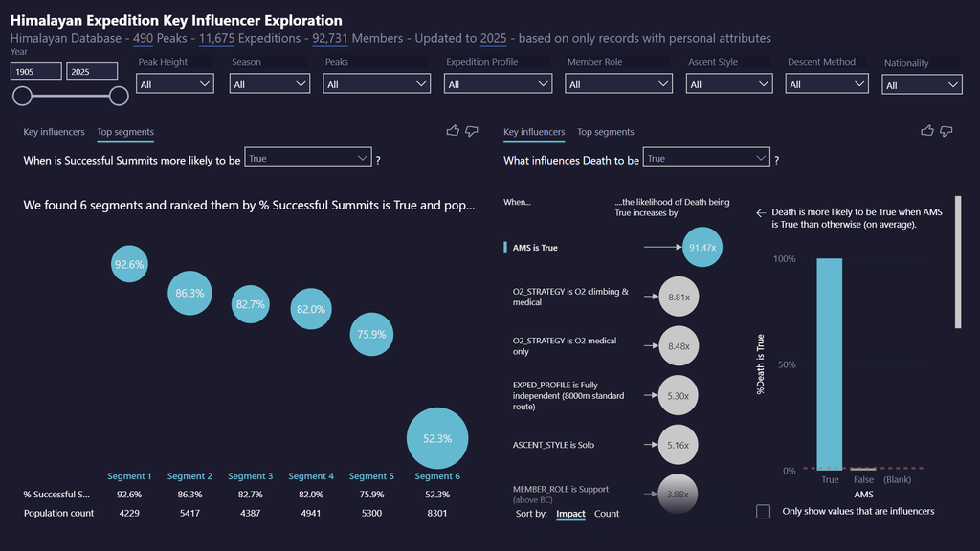Sort influencers by Count
Viewport: 980px width, 551px height.
coord(606,514)
